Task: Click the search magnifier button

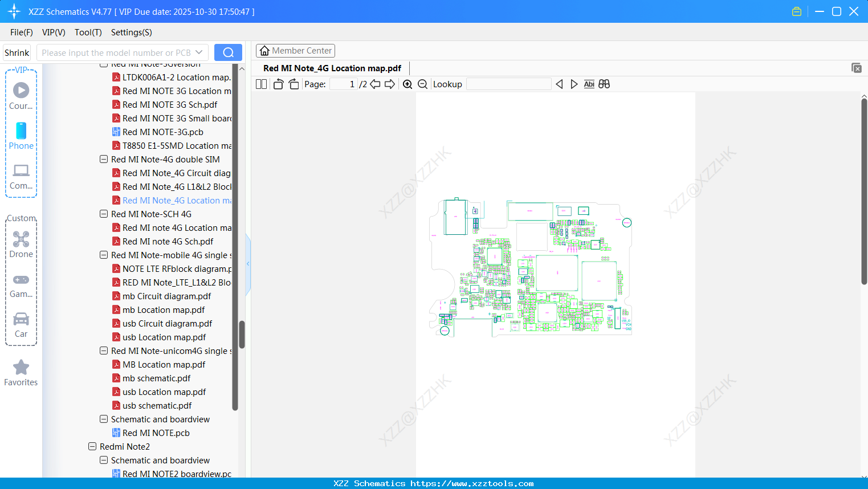Action: point(228,52)
